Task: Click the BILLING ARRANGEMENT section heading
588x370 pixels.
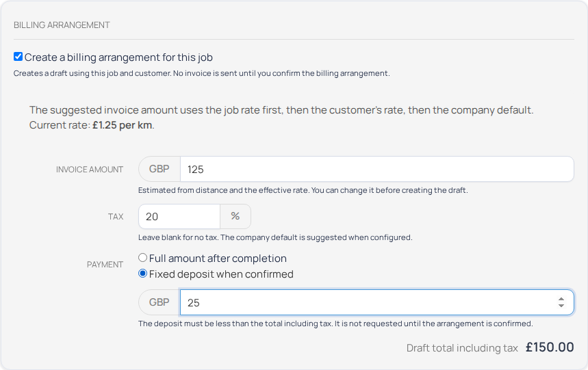Action: 62,25
